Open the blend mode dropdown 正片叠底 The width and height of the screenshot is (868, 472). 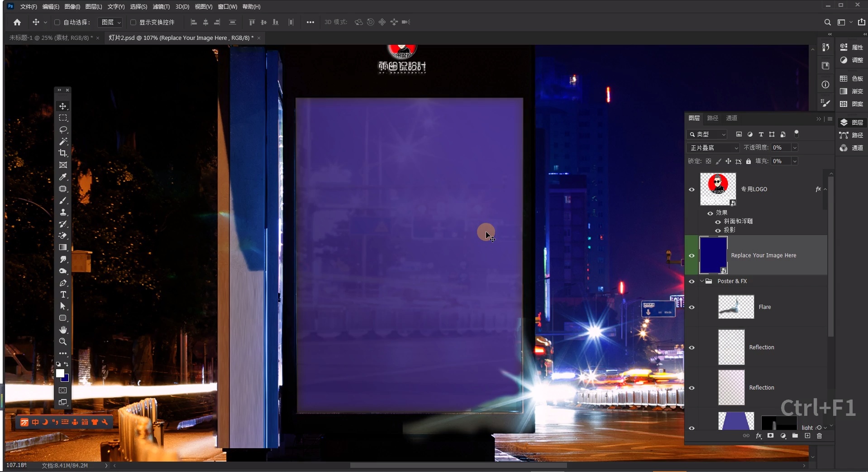713,148
